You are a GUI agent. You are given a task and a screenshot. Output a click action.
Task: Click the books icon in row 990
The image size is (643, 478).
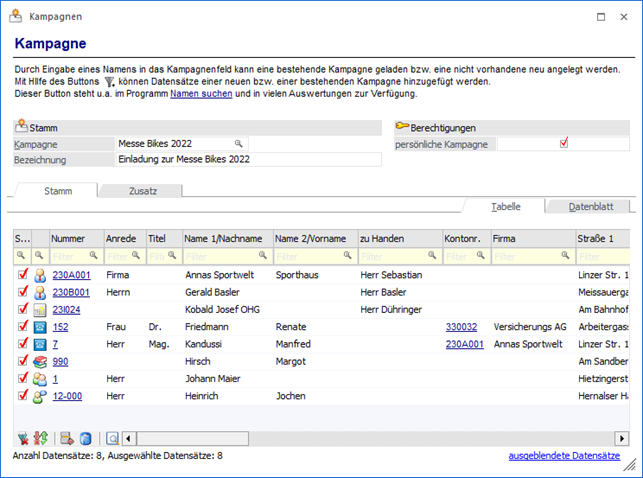pos(41,361)
